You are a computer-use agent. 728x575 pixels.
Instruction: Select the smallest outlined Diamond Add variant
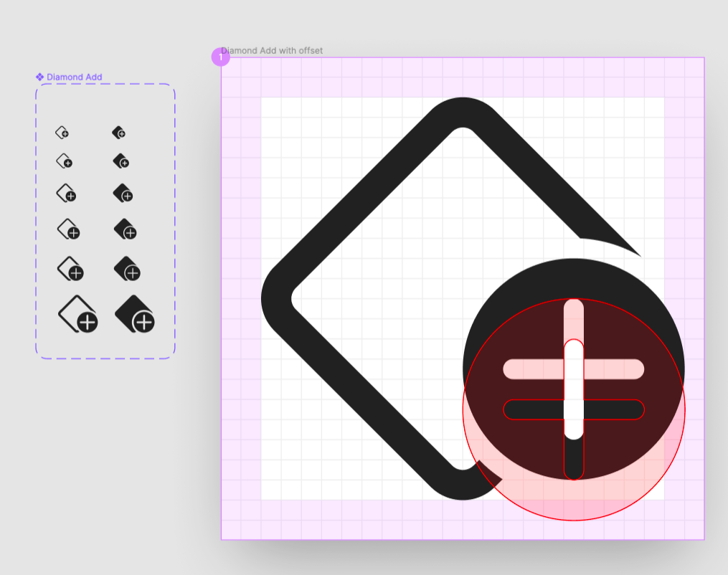[63, 133]
